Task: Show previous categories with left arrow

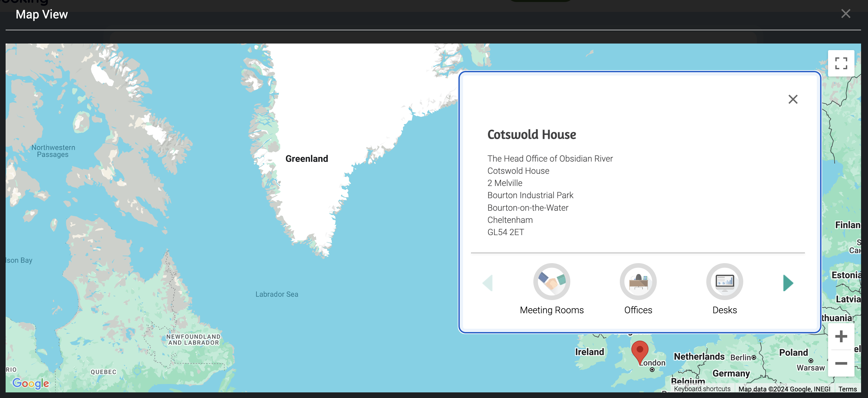Action: (x=488, y=283)
